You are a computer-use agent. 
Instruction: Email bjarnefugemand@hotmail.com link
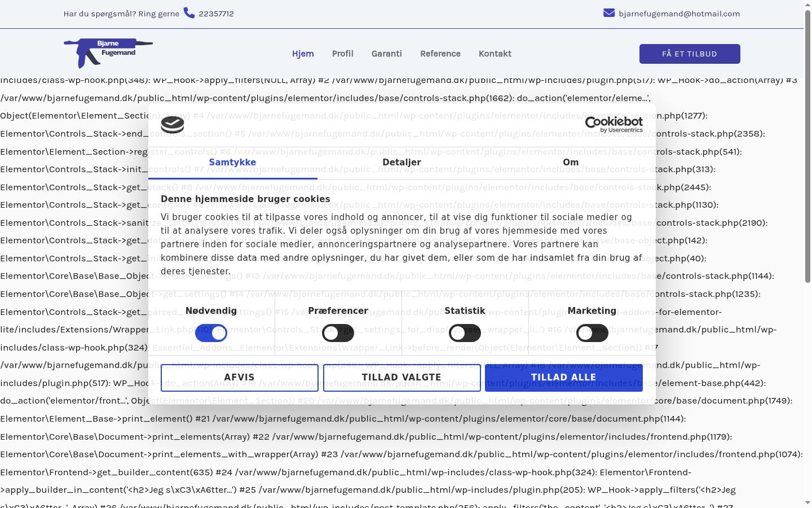click(679, 14)
